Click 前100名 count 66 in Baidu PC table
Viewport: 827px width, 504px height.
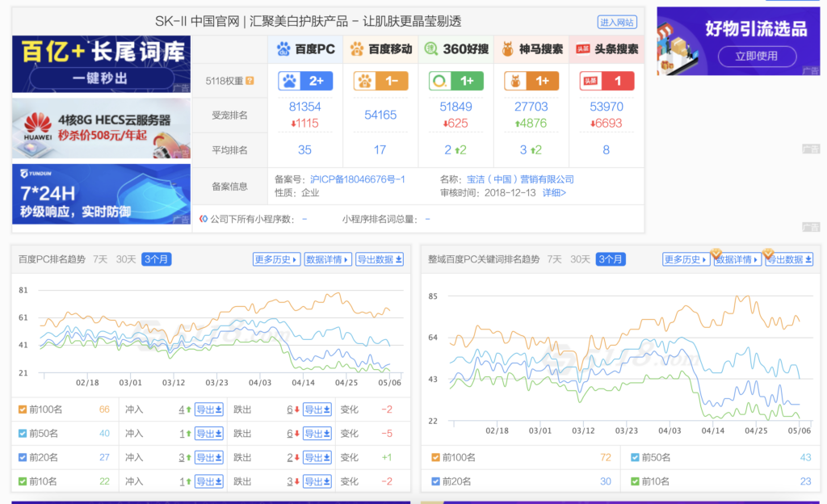[x=104, y=409]
